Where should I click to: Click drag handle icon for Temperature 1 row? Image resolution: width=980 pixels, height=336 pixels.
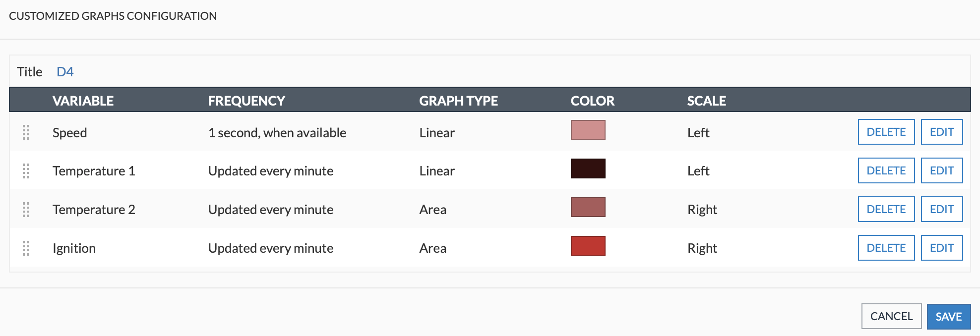(26, 171)
